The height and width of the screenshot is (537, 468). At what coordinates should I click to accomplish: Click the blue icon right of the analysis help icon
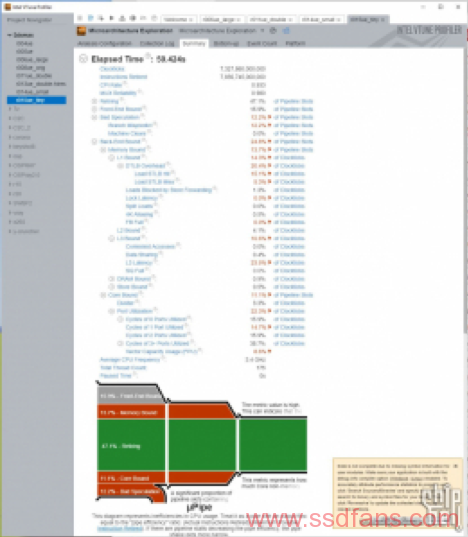pos(286,31)
